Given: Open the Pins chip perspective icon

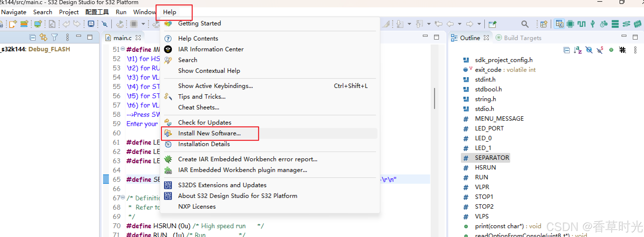Looking at the screenshot, I should tap(570, 24).
